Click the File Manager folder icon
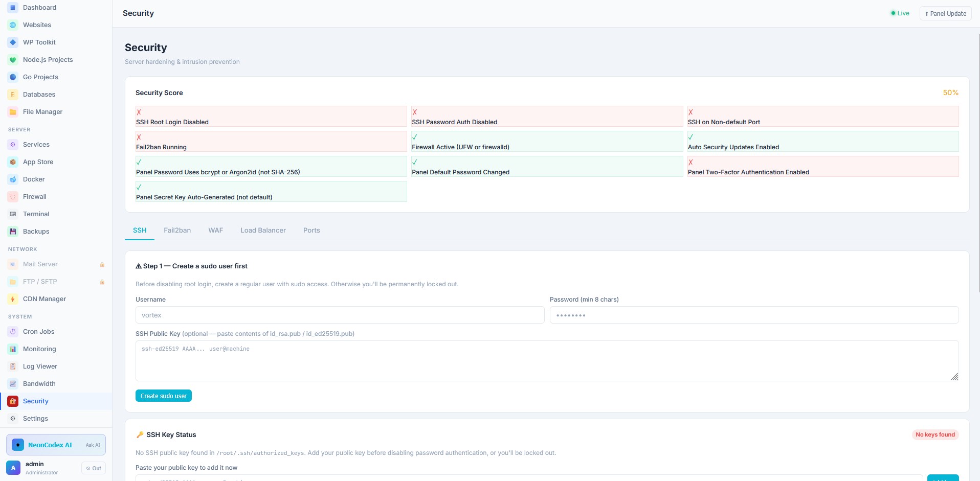This screenshot has height=481, width=980. [13, 112]
